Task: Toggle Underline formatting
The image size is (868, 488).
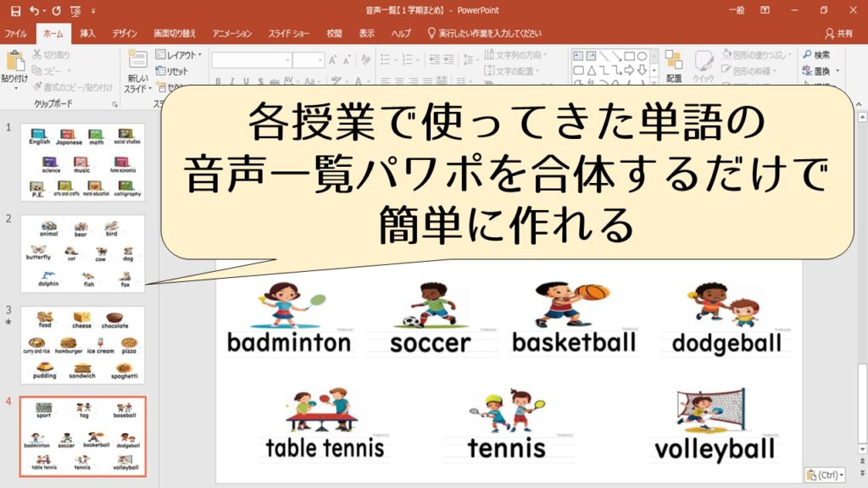Action: click(x=245, y=82)
